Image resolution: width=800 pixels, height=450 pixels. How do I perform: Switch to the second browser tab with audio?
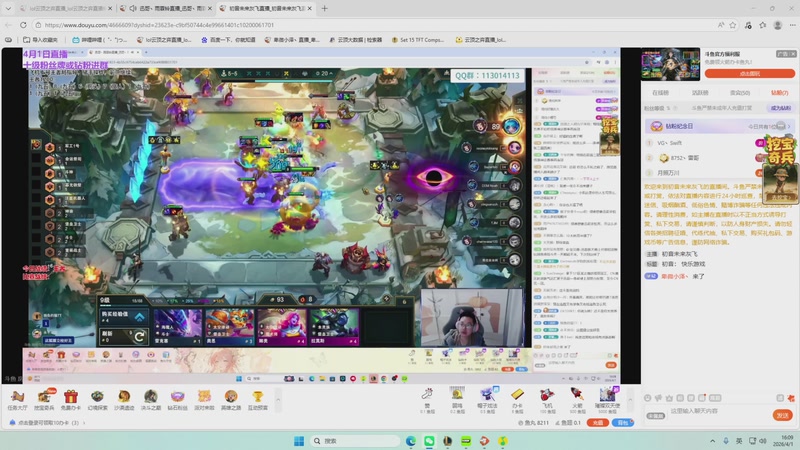[166, 8]
